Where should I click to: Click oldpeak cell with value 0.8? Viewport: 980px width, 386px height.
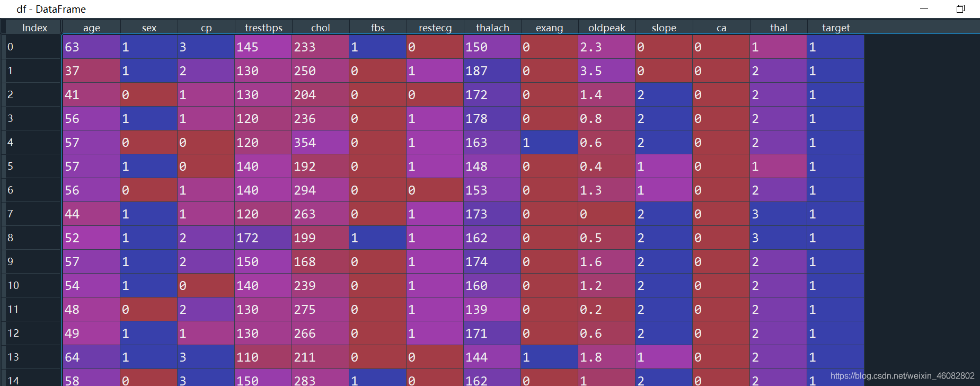[x=607, y=118]
